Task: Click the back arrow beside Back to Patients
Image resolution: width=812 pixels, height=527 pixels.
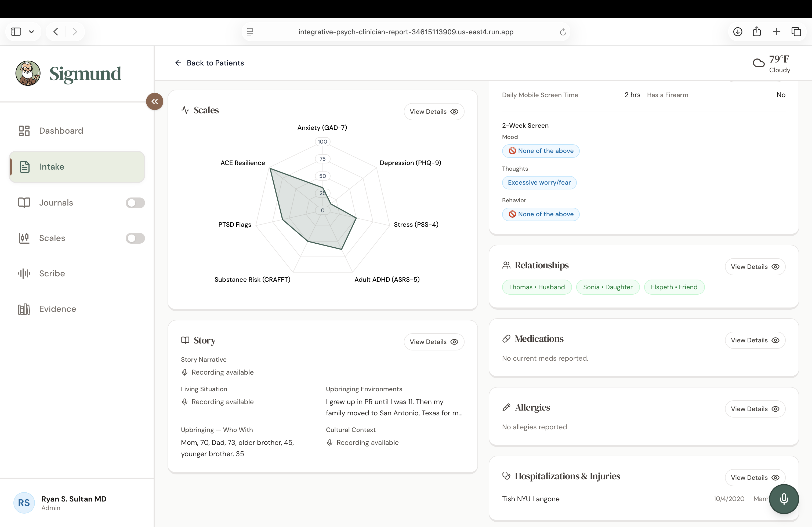Action: [x=178, y=63]
